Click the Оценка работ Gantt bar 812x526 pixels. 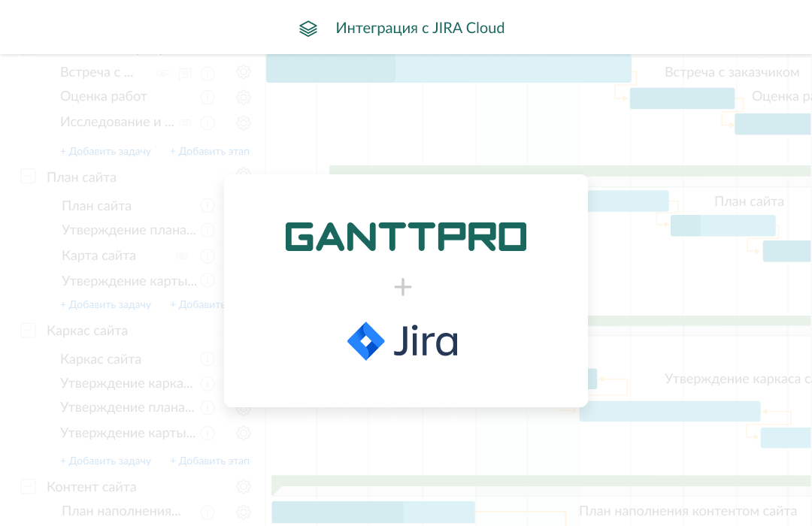pos(682,98)
